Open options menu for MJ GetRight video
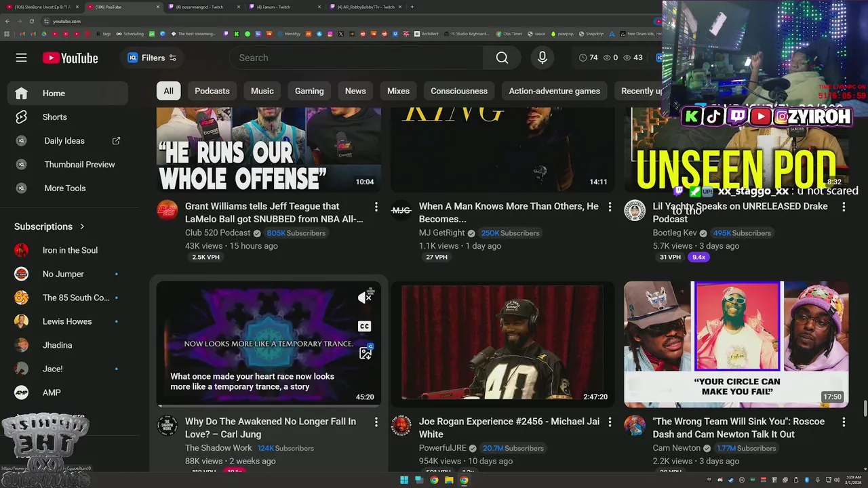This screenshot has height=488, width=868. [610, 206]
